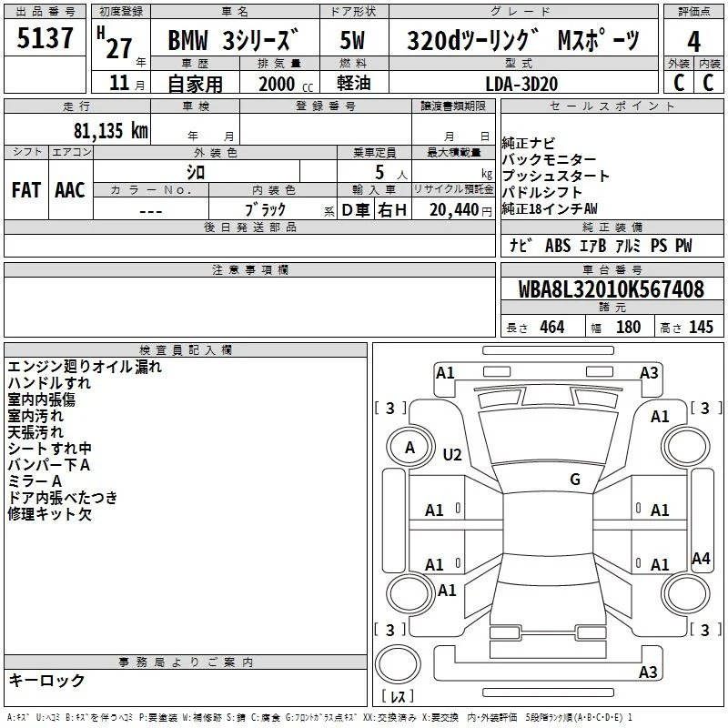Click the lot number 5137
The height and width of the screenshot is (728, 728).
45,38
